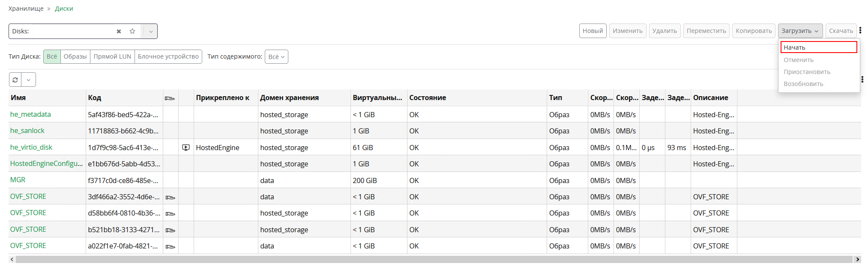Click the VM icon in the he_virtio_disk row
The width and height of the screenshot is (868, 269).
pyautogui.click(x=186, y=148)
